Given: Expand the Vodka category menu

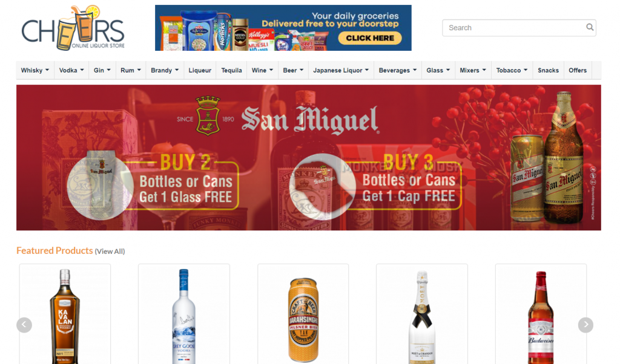Looking at the screenshot, I should click(71, 70).
